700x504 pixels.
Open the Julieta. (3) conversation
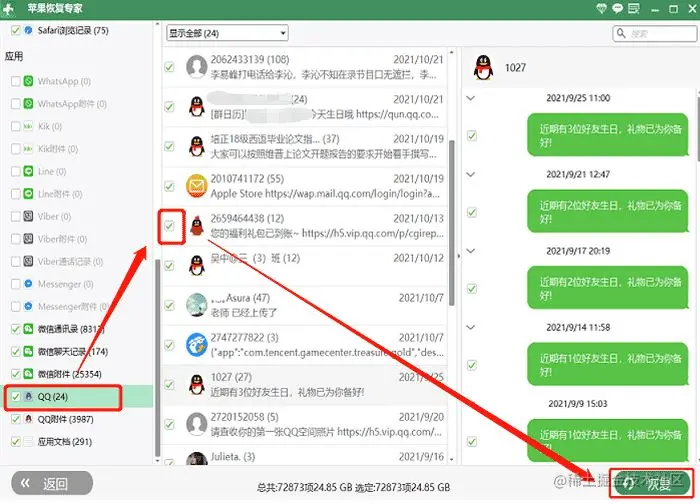tap(305, 457)
